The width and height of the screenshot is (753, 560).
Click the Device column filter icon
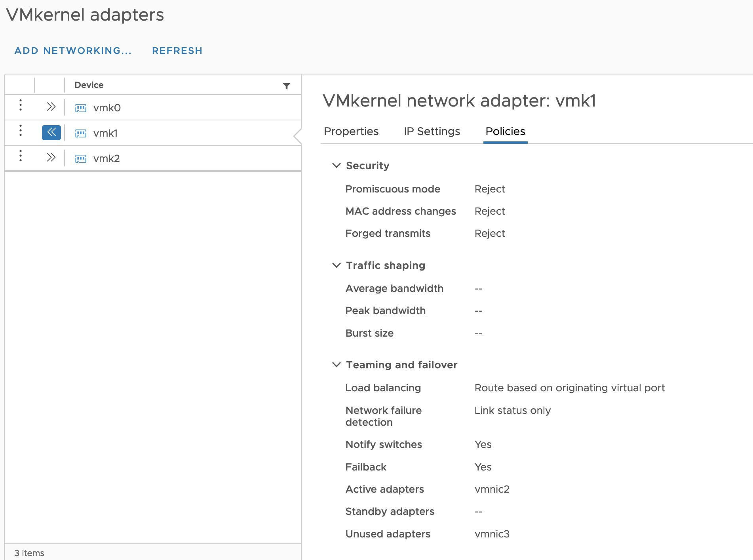pos(287,86)
